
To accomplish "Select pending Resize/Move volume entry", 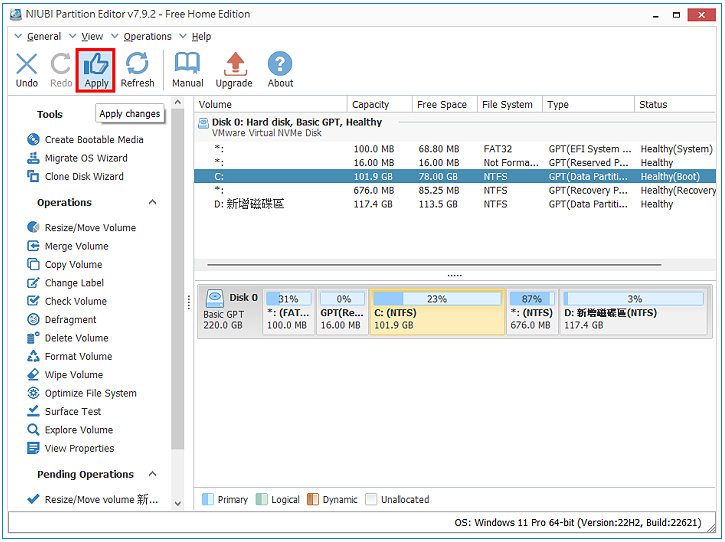I will [92, 500].
